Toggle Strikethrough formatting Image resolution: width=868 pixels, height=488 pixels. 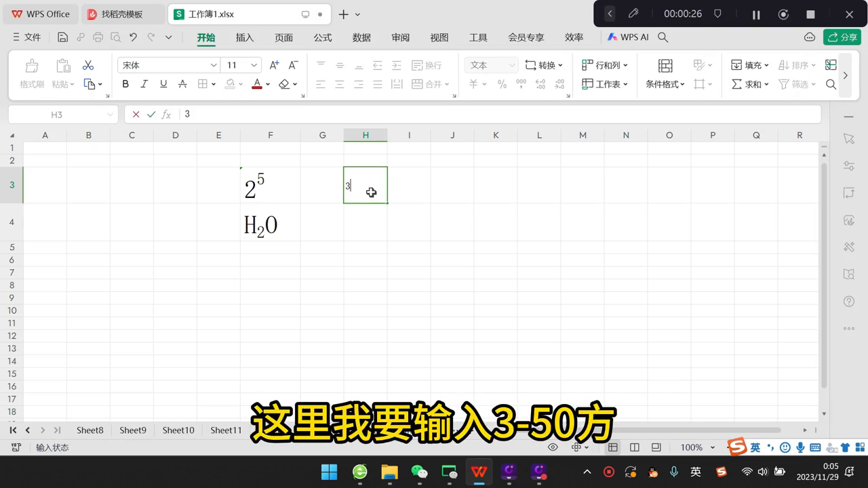point(182,84)
